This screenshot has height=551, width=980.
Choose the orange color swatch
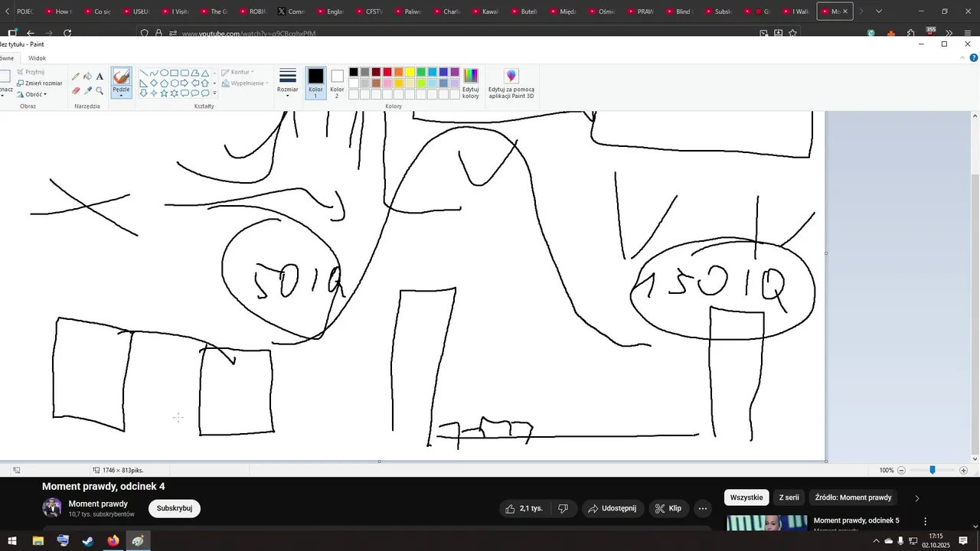(x=398, y=72)
